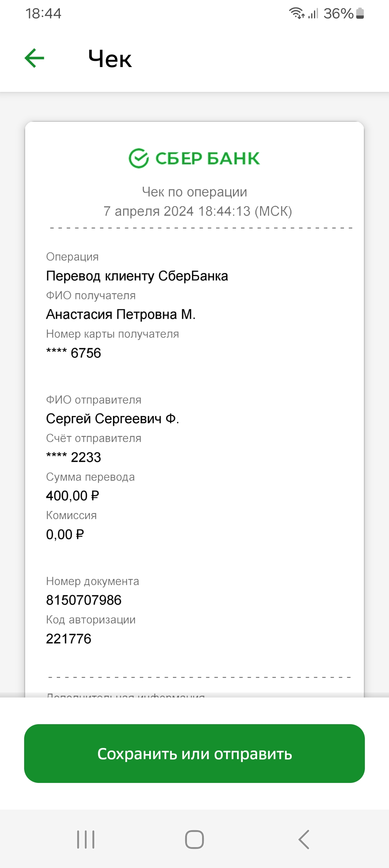Viewport: 389px width, 868px height.
Task: Select authorization code 221776
Action: click(x=68, y=639)
